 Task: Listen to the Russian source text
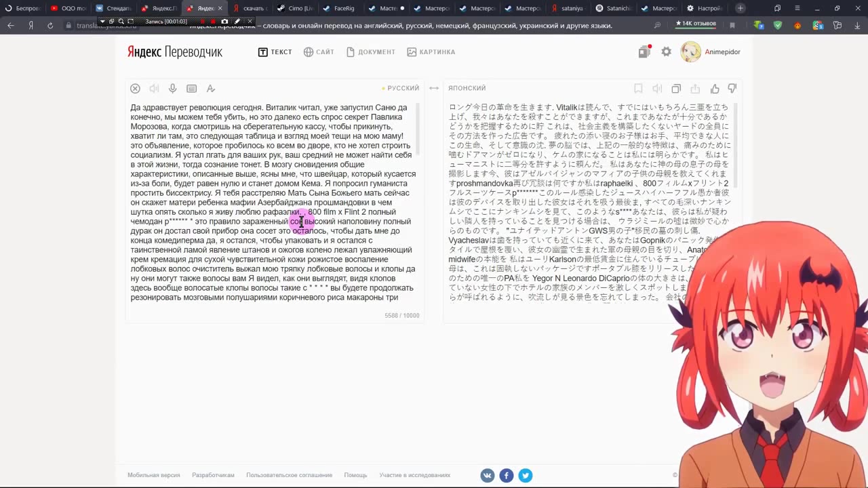pos(154,88)
